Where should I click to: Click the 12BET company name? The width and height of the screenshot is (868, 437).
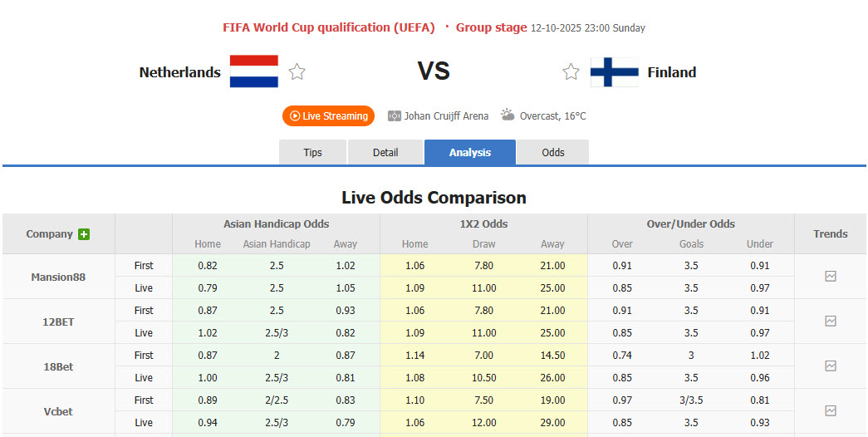(x=59, y=322)
